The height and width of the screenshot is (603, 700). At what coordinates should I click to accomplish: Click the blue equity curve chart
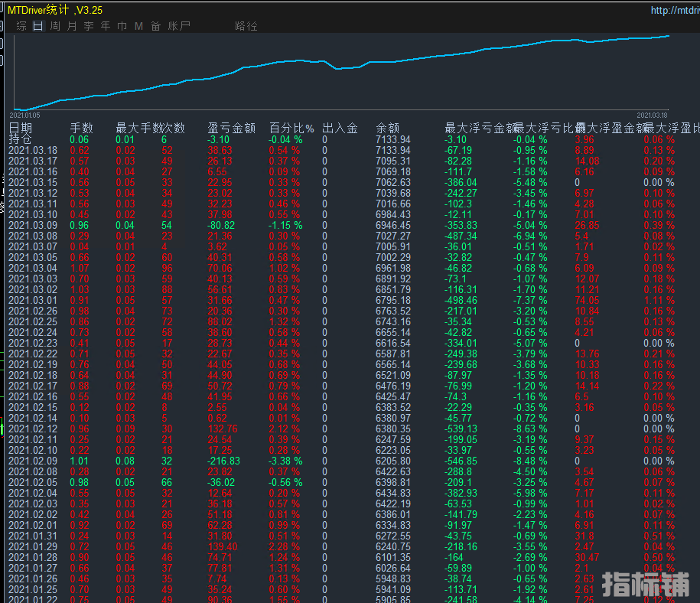[x=341, y=71]
